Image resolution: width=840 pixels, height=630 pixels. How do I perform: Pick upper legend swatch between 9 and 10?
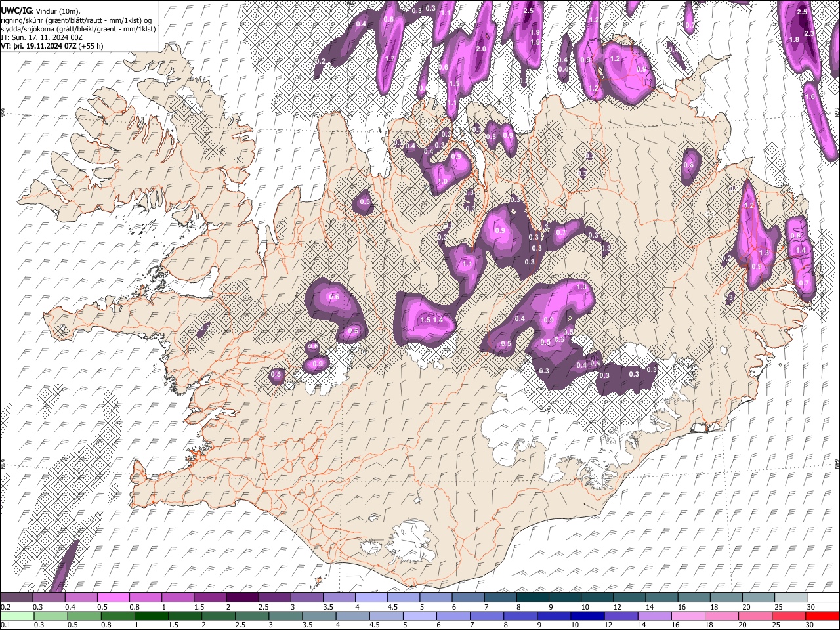pyautogui.click(x=564, y=597)
